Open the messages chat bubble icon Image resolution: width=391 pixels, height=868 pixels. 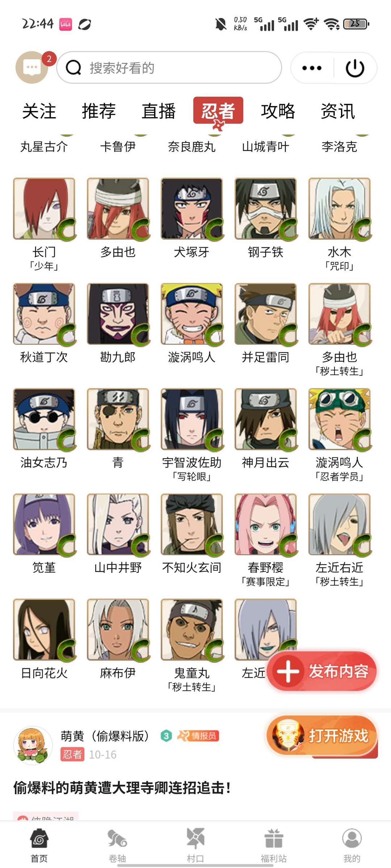coord(32,68)
